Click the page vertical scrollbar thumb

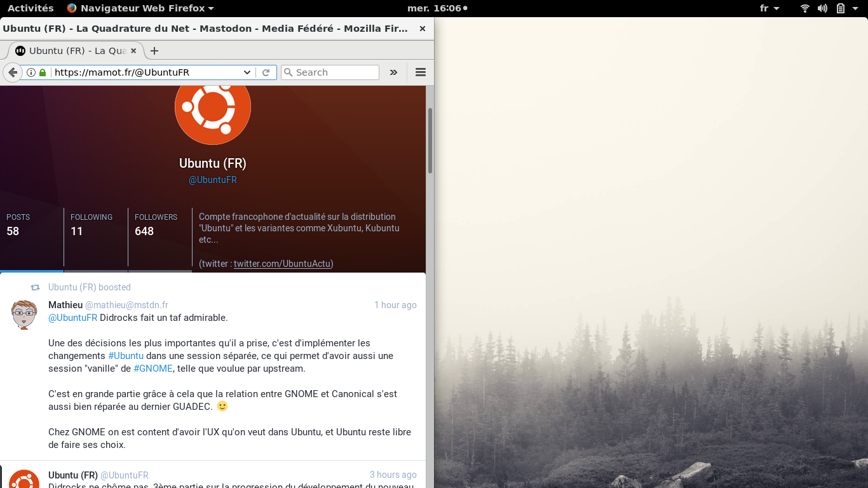[430, 140]
